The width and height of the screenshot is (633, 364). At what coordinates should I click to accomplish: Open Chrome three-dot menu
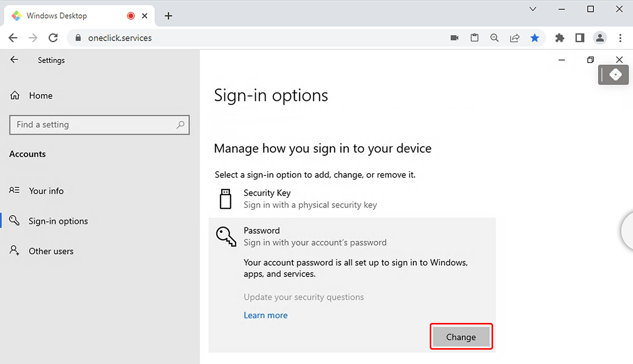620,38
